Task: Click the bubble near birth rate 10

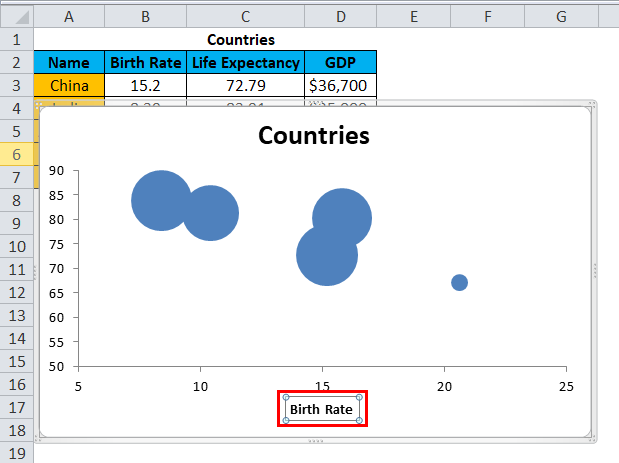Action: [213, 213]
